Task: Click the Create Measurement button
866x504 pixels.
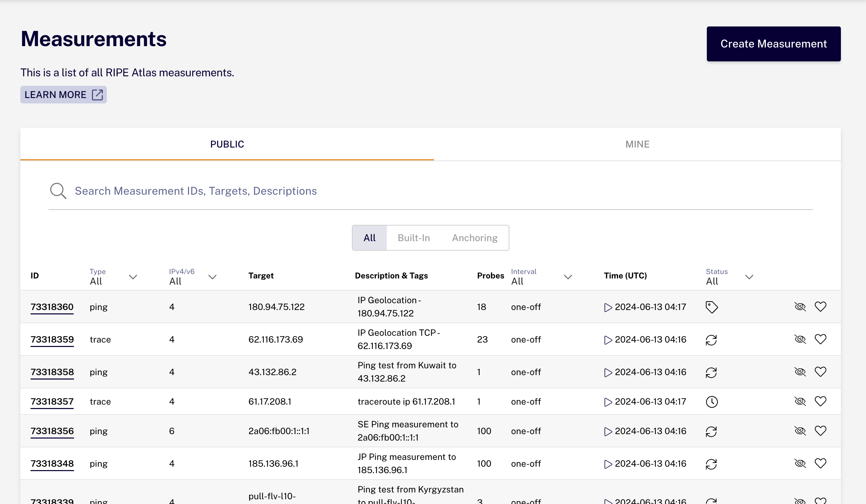Action: pyautogui.click(x=774, y=44)
